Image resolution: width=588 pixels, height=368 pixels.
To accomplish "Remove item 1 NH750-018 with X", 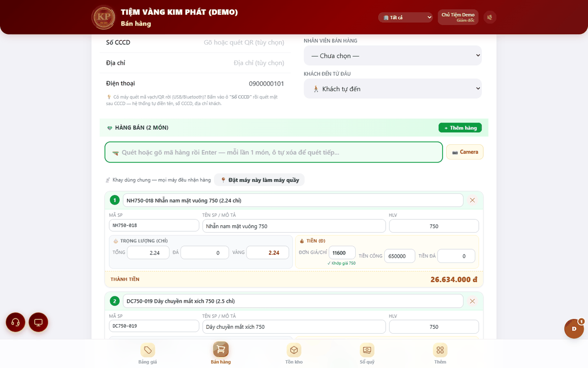I will pos(472,200).
